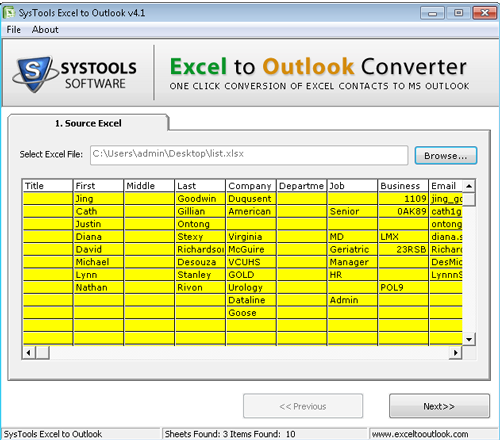Click the horizontal scroll right arrow
The height and width of the screenshot is (440, 500).
(455, 353)
